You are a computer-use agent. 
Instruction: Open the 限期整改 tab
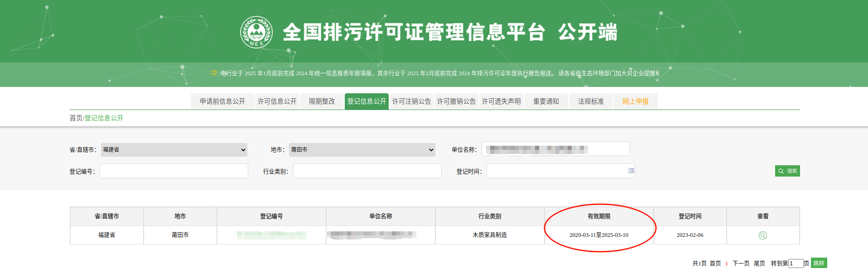pyautogui.click(x=322, y=101)
